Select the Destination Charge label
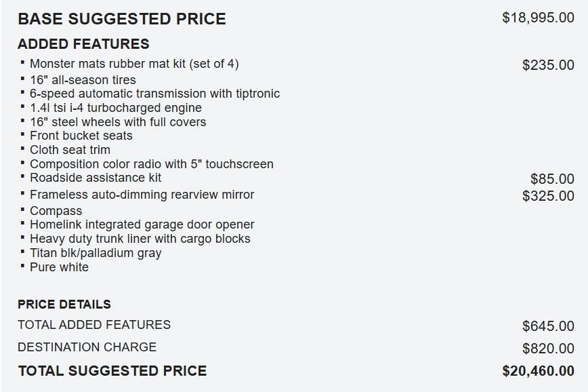The image size is (588, 392). (87, 347)
